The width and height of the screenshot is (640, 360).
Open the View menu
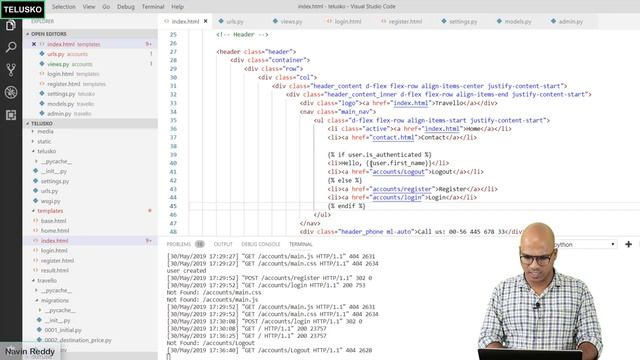click(89, 7)
